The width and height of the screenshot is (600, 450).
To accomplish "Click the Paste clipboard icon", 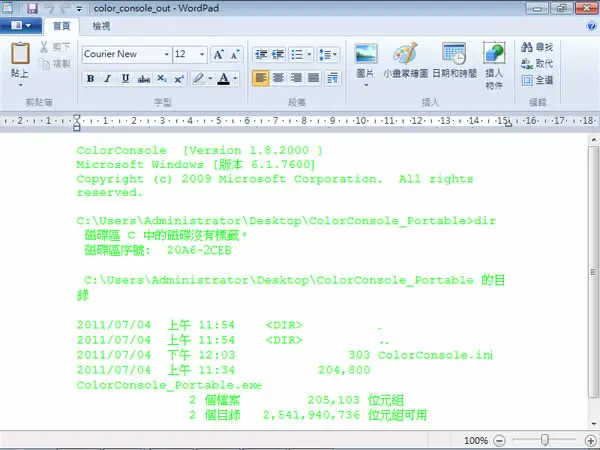I will click(x=20, y=53).
